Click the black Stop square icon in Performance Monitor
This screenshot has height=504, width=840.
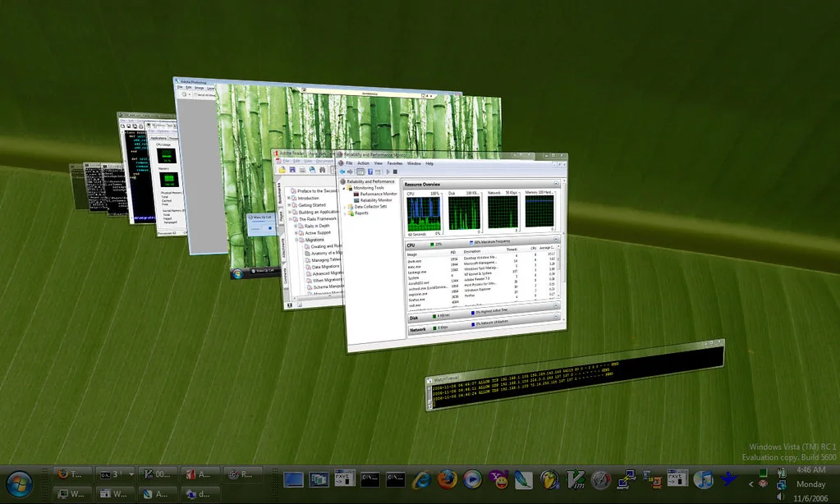click(x=395, y=172)
